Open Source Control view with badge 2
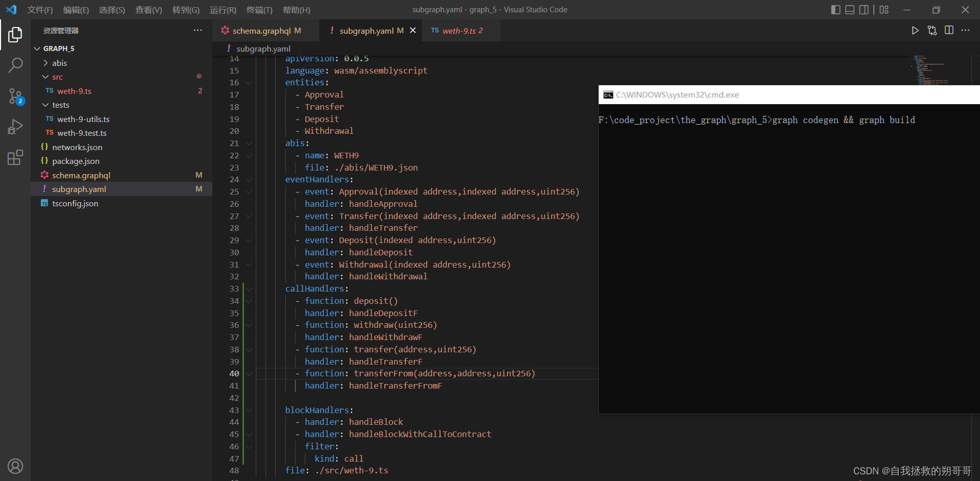The image size is (980, 481). (15, 96)
